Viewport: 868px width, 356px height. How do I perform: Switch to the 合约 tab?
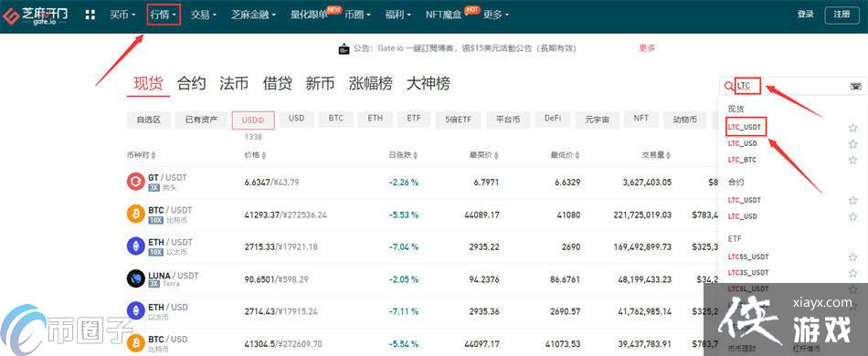coord(192,83)
